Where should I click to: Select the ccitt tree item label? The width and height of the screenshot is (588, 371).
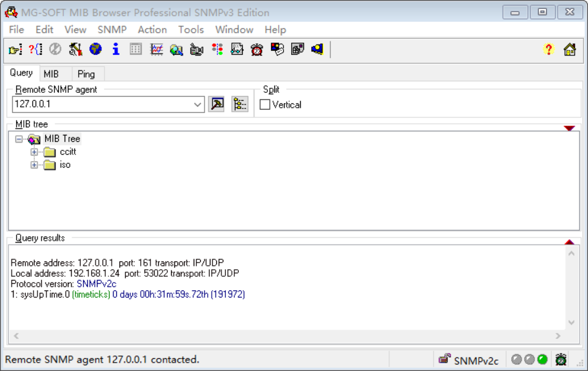tap(68, 152)
